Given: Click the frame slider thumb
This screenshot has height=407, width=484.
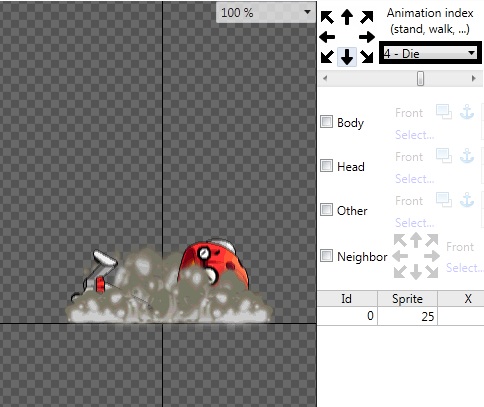Looking at the screenshot, I should pos(420,79).
